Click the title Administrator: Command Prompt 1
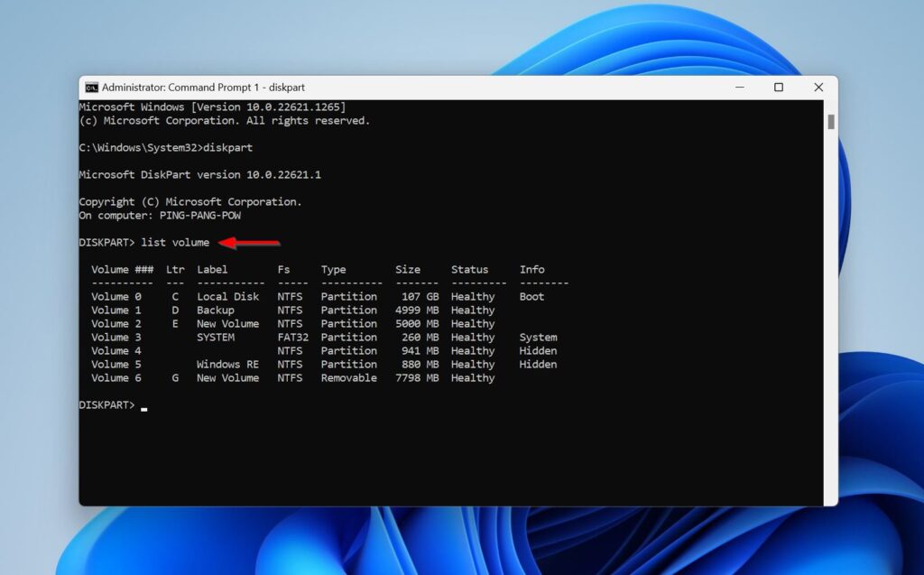Screen dimensions: 924x575 click(203, 87)
